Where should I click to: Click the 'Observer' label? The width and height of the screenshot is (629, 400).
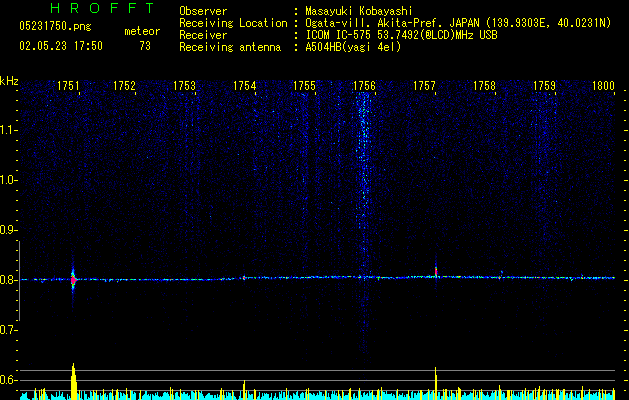203,11
